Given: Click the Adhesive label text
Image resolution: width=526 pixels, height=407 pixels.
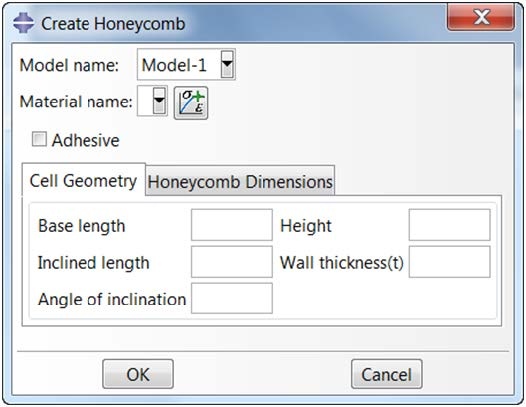Looking at the screenshot, I should [86, 140].
